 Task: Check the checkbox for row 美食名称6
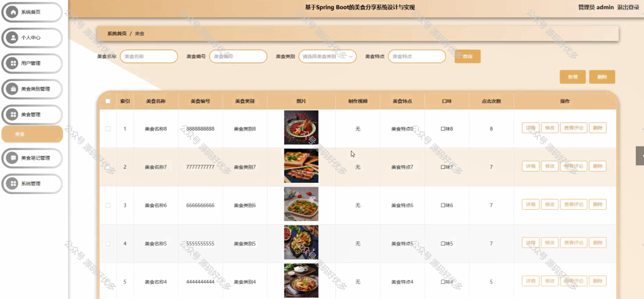(108, 205)
